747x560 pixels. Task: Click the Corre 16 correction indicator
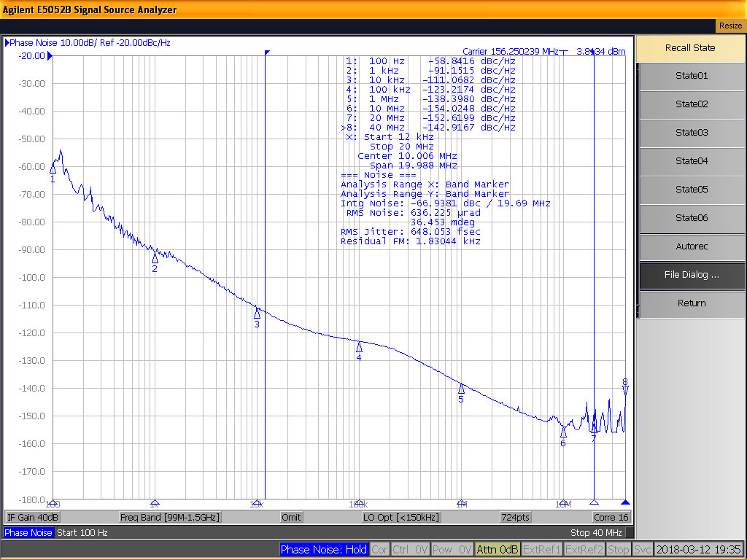coord(610,517)
